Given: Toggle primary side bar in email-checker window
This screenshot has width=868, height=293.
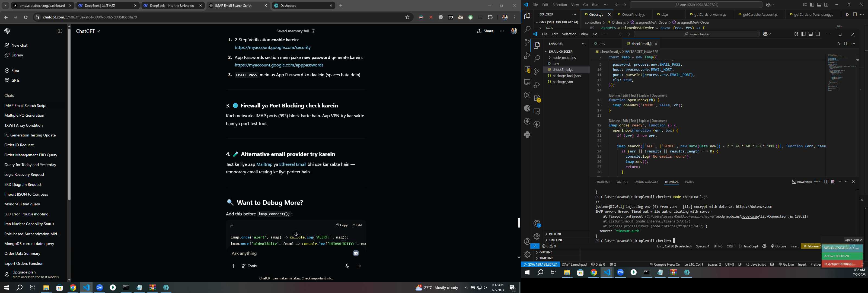Looking at the screenshot, I should coord(803,34).
